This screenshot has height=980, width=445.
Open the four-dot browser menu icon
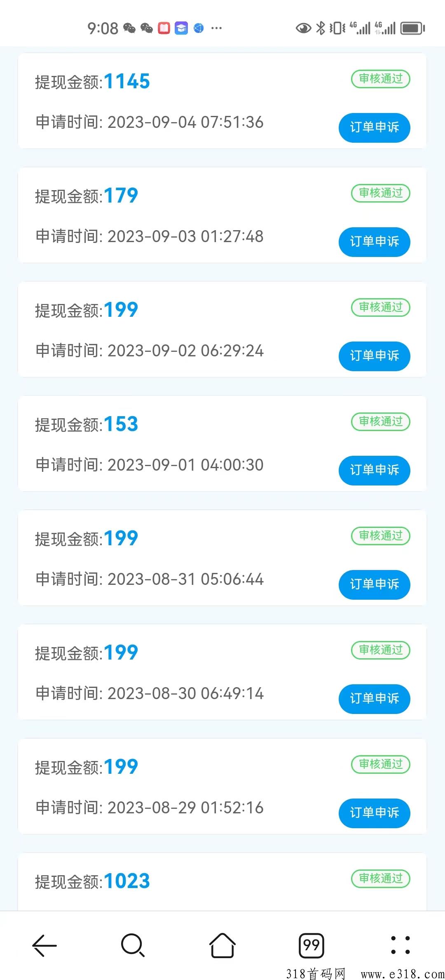point(400,945)
